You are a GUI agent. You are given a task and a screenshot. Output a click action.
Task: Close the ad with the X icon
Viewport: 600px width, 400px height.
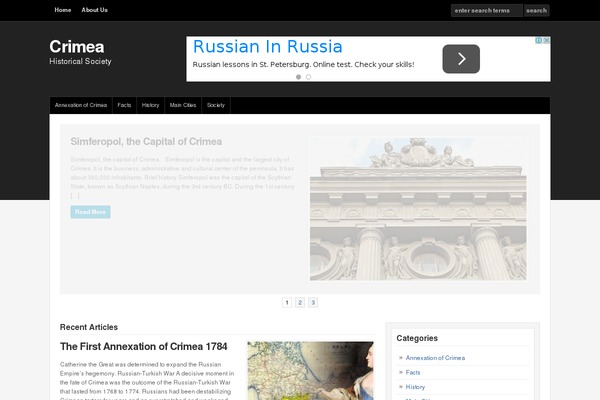pos(546,40)
